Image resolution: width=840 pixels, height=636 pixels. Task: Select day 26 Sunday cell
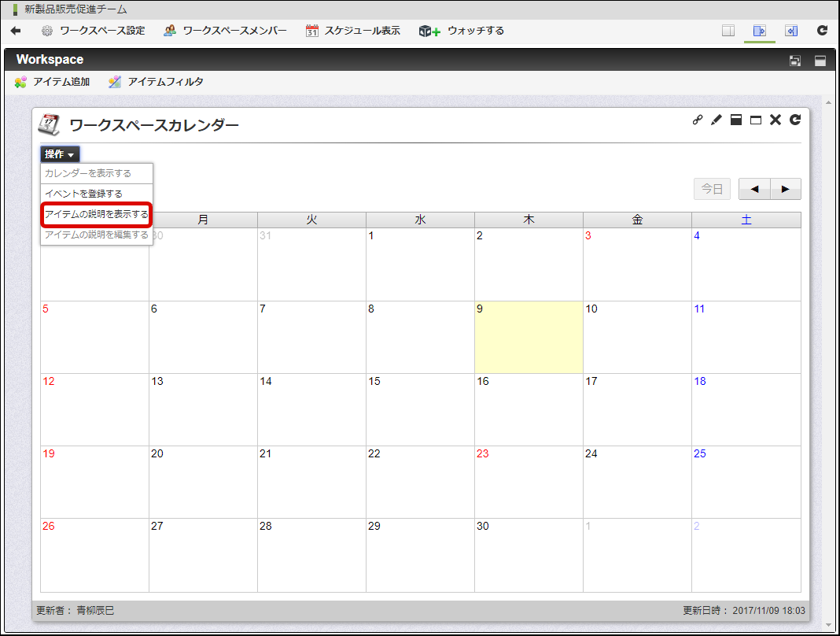[x=95, y=556]
